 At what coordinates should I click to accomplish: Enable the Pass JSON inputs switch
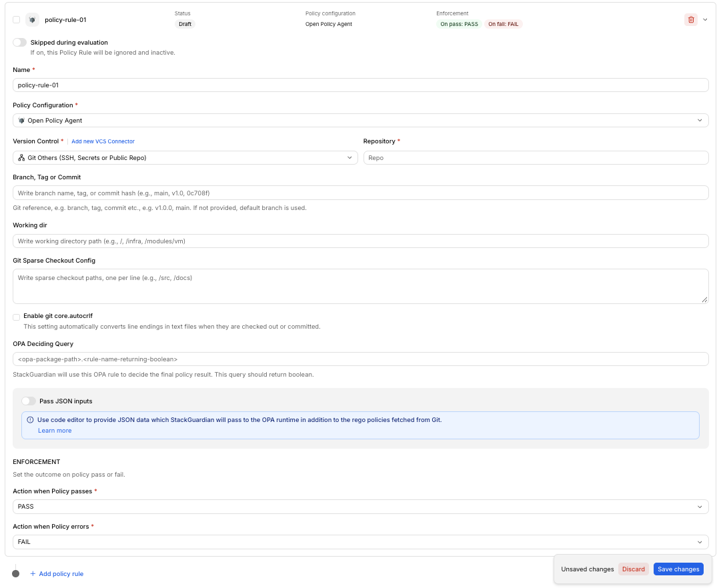click(x=29, y=401)
